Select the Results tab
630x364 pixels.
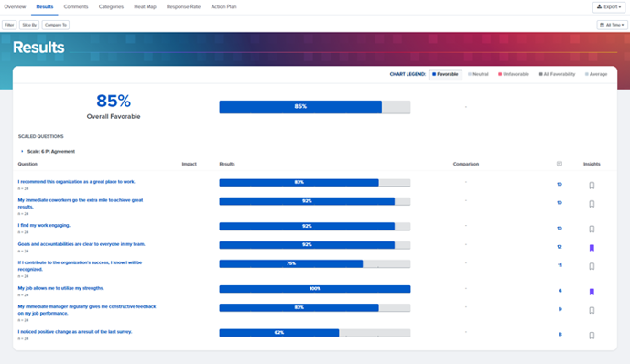click(45, 6)
